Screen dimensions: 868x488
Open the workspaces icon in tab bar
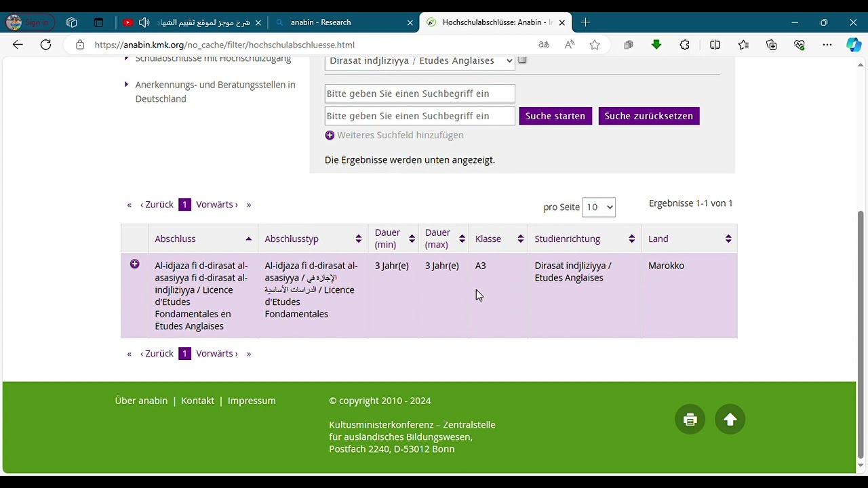(x=72, y=22)
